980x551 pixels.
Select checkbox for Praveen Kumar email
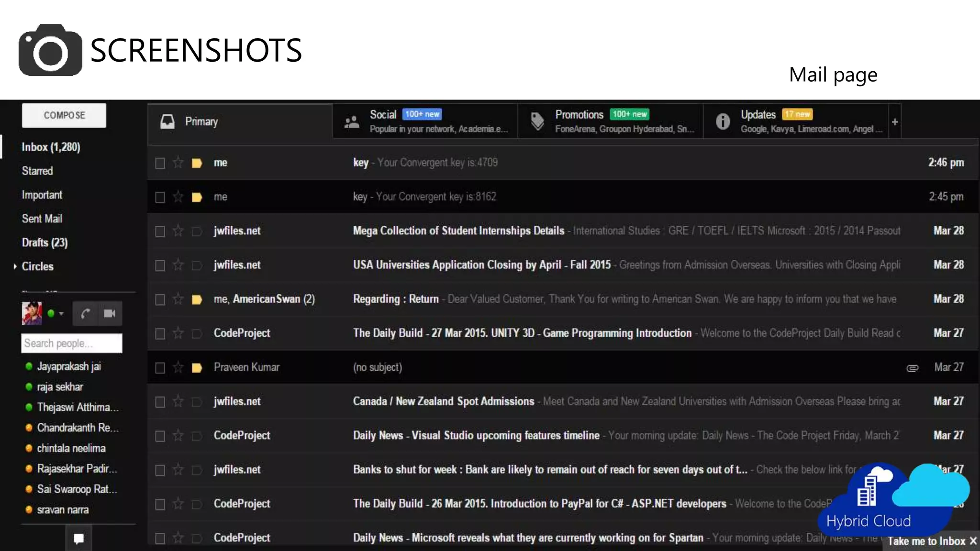[160, 368]
